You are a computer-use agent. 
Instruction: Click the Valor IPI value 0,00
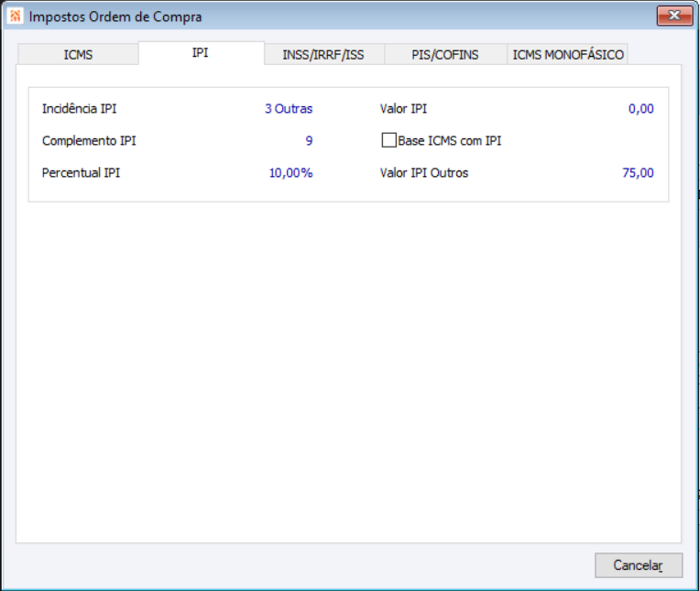point(641,108)
